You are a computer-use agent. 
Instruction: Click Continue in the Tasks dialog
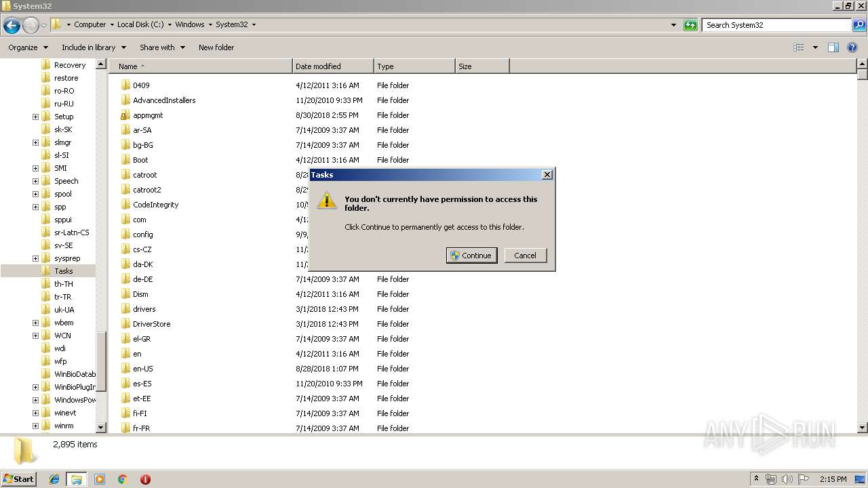(471, 256)
